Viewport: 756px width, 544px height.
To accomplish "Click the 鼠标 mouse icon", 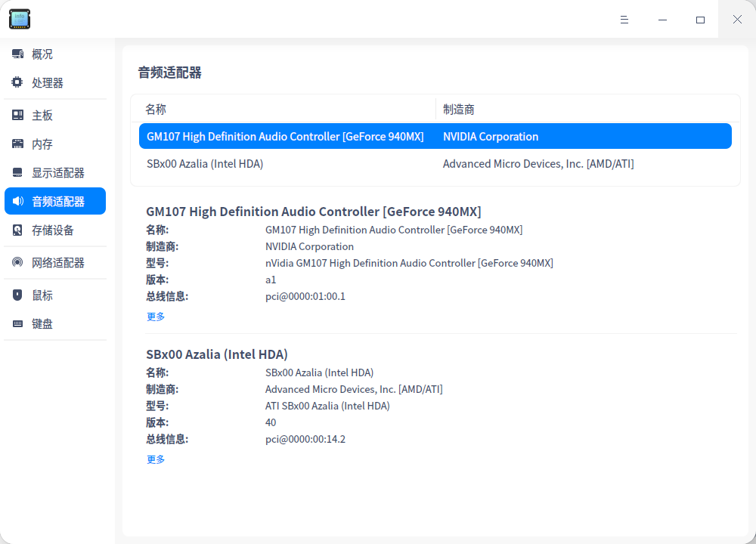I will (x=18, y=295).
